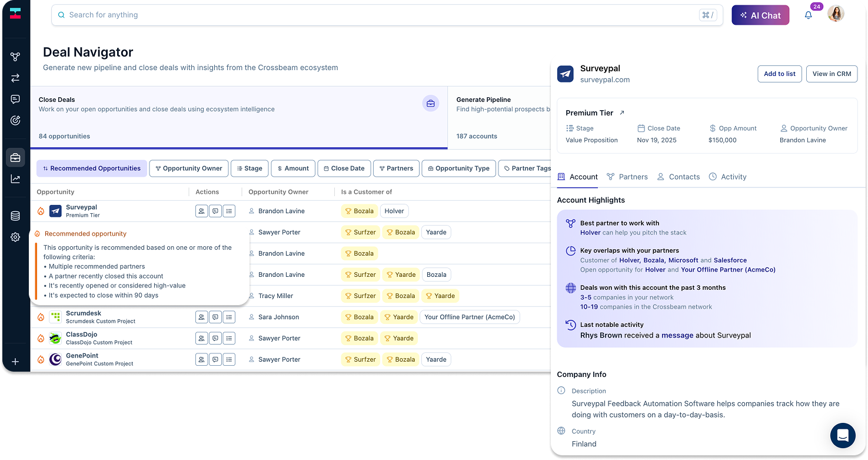Viewport: 868px width, 460px height.
Task: Sort by the Opportunity Owner column header
Action: [278, 192]
